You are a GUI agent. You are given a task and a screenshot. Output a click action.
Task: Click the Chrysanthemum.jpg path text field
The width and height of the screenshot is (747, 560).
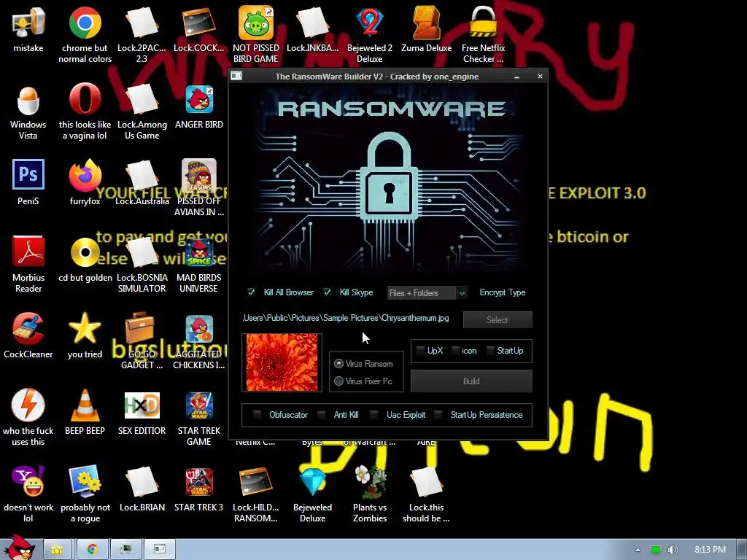pyautogui.click(x=346, y=318)
